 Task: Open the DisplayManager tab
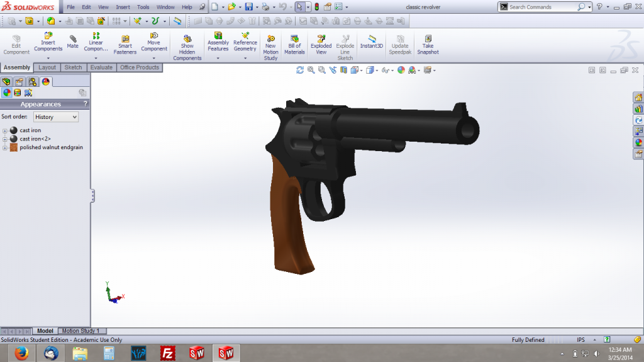click(45, 81)
